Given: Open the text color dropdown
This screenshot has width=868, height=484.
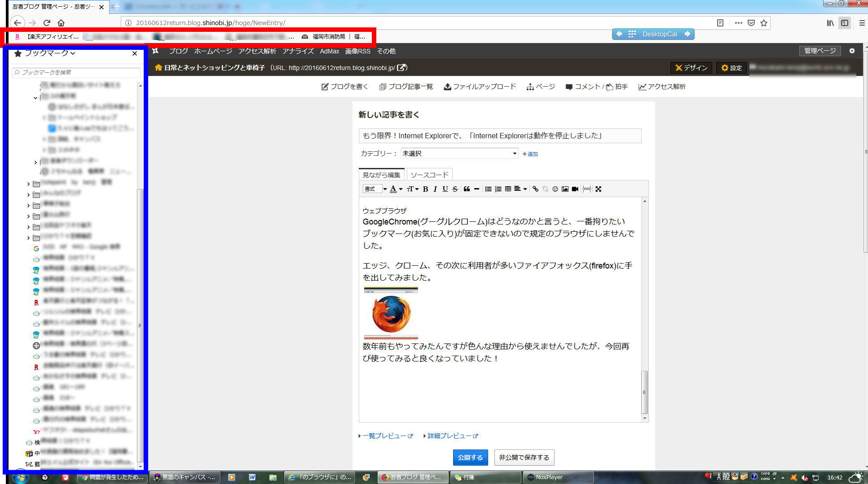Looking at the screenshot, I should click(x=396, y=189).
